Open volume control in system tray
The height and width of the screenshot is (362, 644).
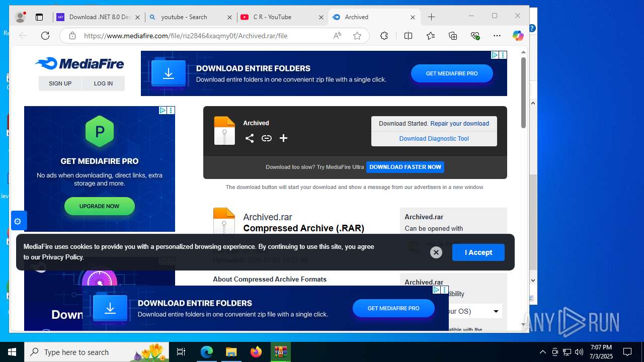coord(579,352)
